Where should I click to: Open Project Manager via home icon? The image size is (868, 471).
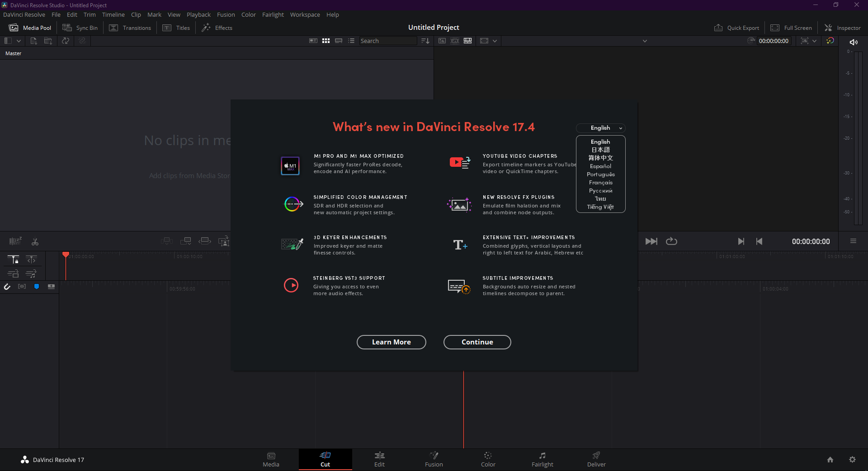[x=830, y=460]
